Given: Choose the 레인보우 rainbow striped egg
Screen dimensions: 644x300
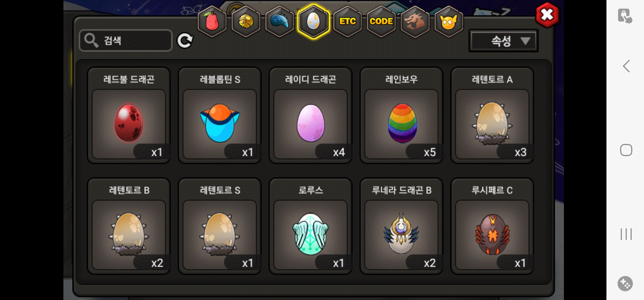Looking at the screenshot, I should tap(401, 115).
